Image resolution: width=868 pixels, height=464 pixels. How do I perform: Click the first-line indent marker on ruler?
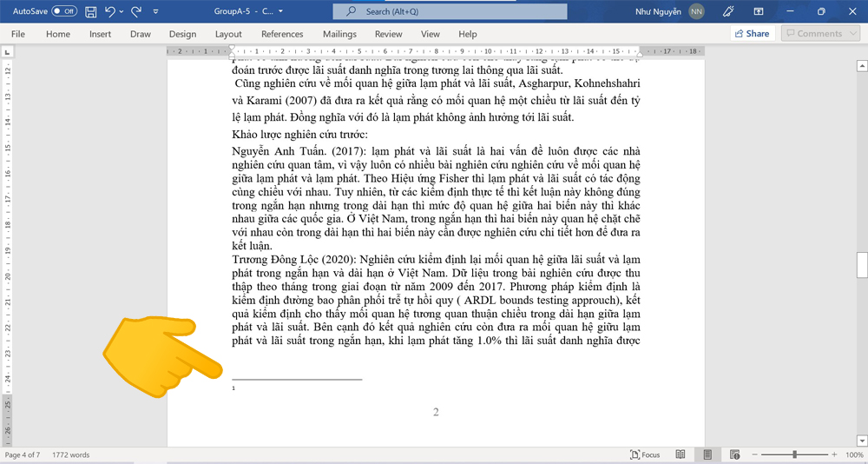(232, 48)
